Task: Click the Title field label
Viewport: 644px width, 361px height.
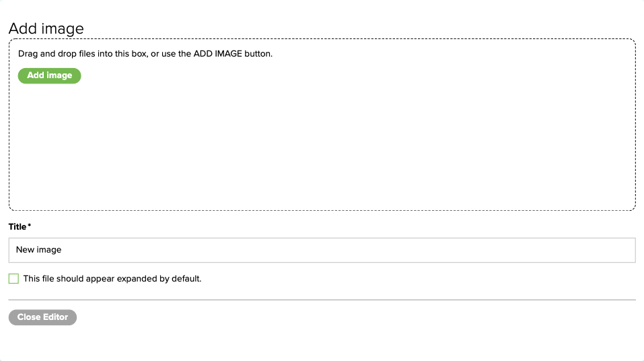Action: [x=17, y=226]
